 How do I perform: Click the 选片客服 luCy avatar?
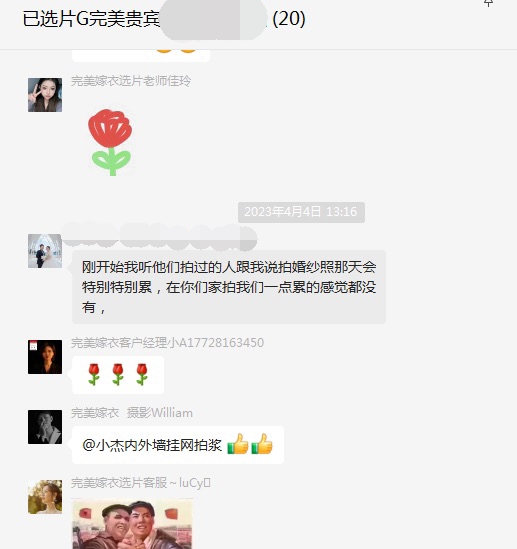coord(45,497)
